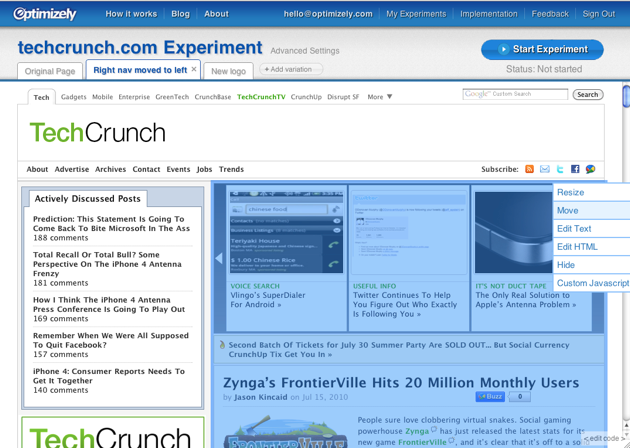Open 'Prediction: This Statement' post link
The image size is (630, 448).
tap(111, 223)
